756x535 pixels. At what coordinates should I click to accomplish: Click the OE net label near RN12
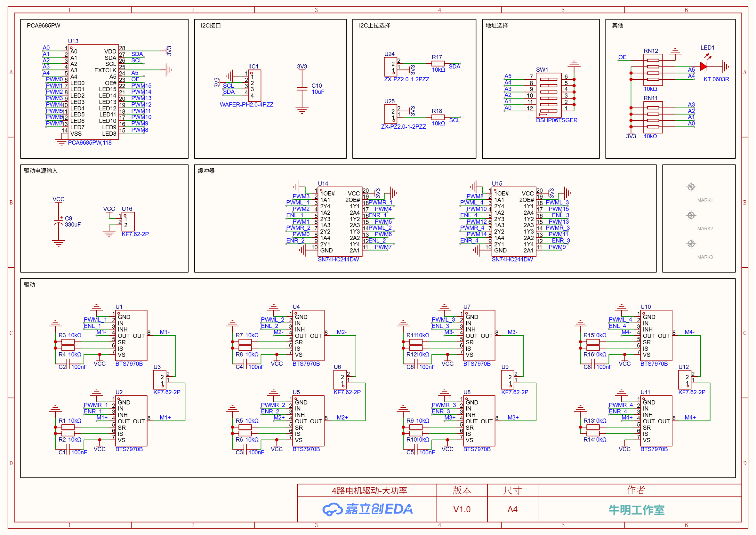(x=622, y=57)
